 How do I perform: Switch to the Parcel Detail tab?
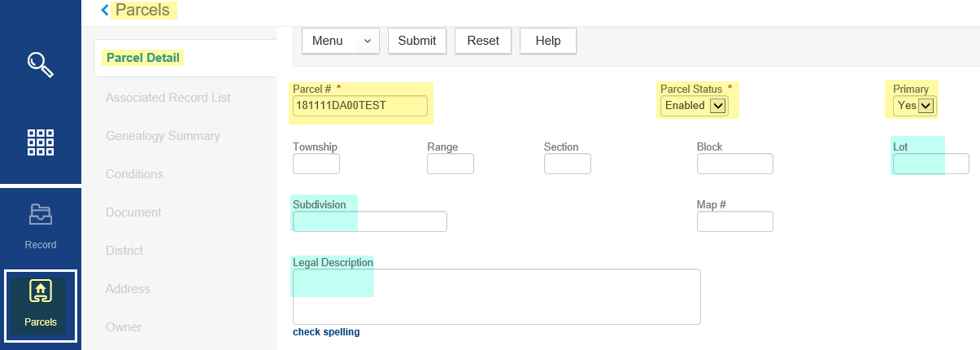[143, 58]
